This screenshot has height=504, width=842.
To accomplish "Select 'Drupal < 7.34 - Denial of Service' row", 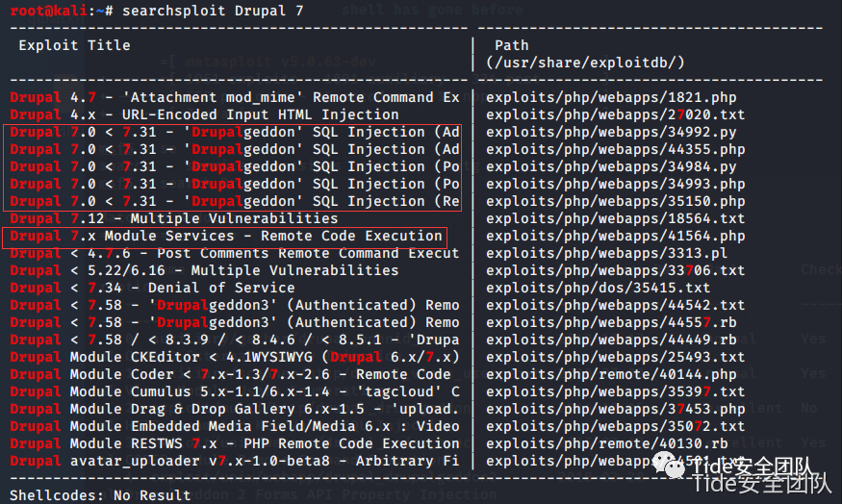I will click(x=152, y=288).
